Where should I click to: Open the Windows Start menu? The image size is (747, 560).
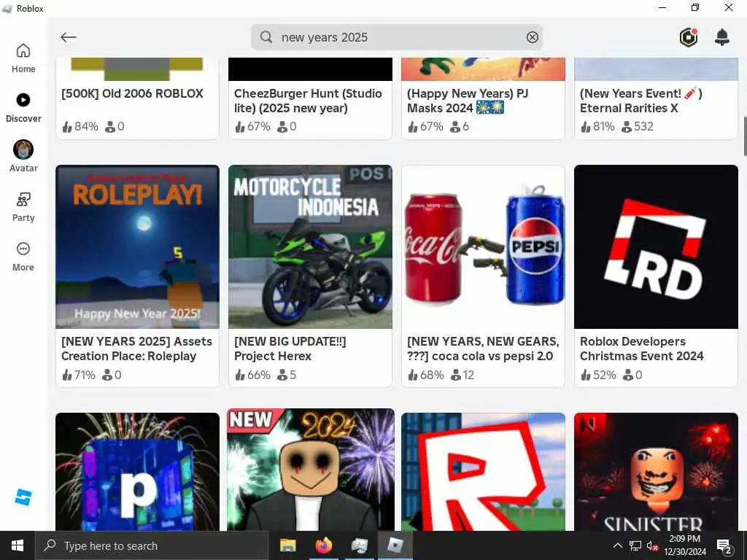click(18, 545)
